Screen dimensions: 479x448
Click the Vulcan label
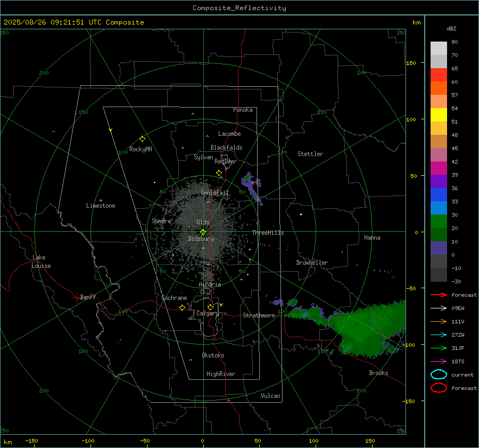[270, 396]
